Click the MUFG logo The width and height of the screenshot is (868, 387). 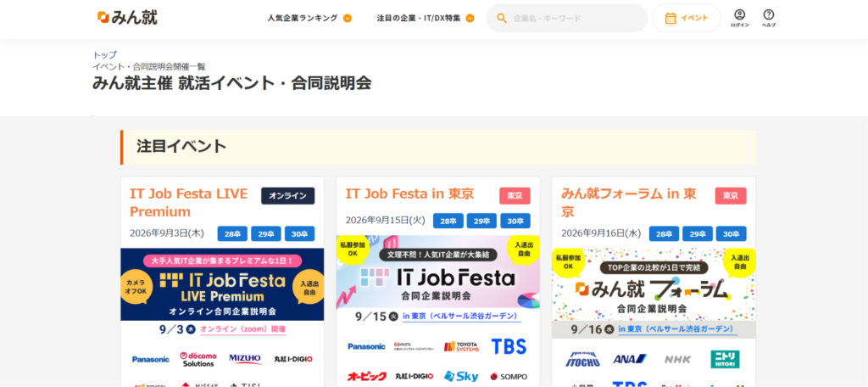(x=414, y=346)
